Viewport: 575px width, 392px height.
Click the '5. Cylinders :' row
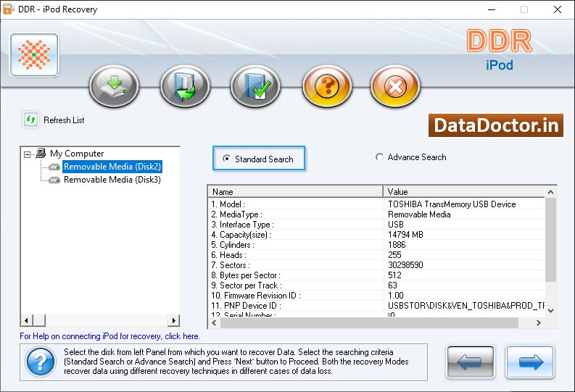[376, 245]
